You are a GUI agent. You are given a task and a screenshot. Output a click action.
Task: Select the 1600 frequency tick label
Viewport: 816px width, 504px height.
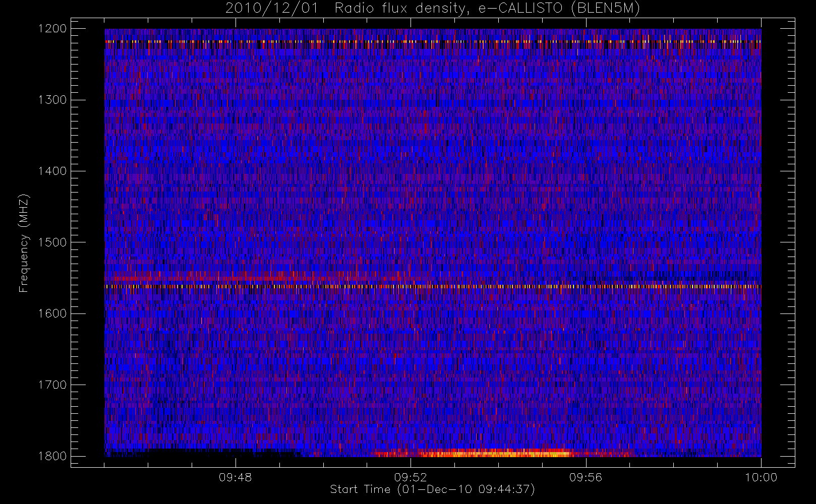click(52, 313)
